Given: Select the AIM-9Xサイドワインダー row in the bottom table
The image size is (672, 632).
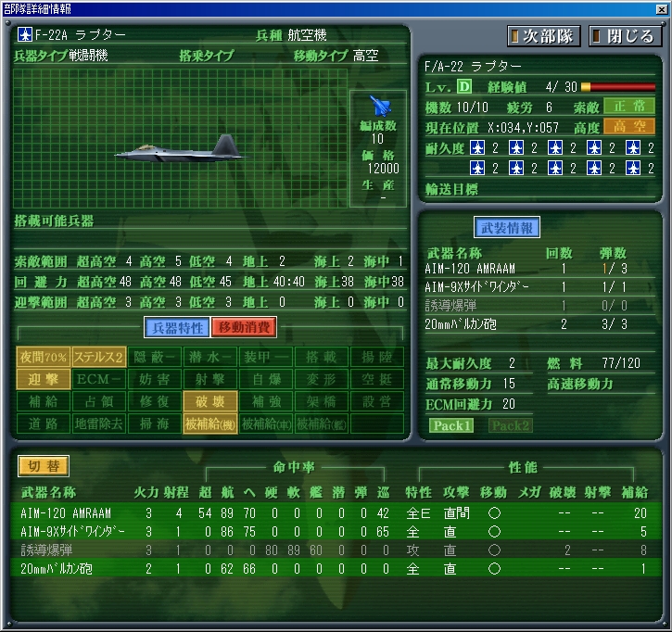Looking at the screenshot, I should click(x=336, y=532).
